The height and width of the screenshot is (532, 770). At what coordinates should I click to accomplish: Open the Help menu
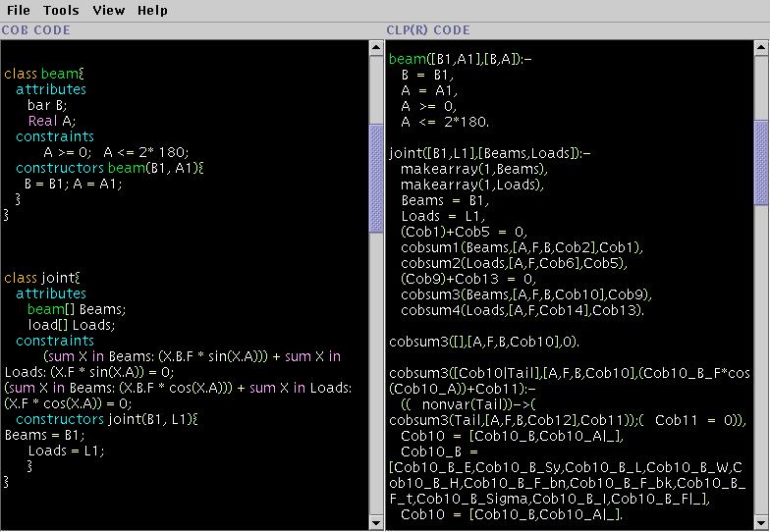pos(152,11)
